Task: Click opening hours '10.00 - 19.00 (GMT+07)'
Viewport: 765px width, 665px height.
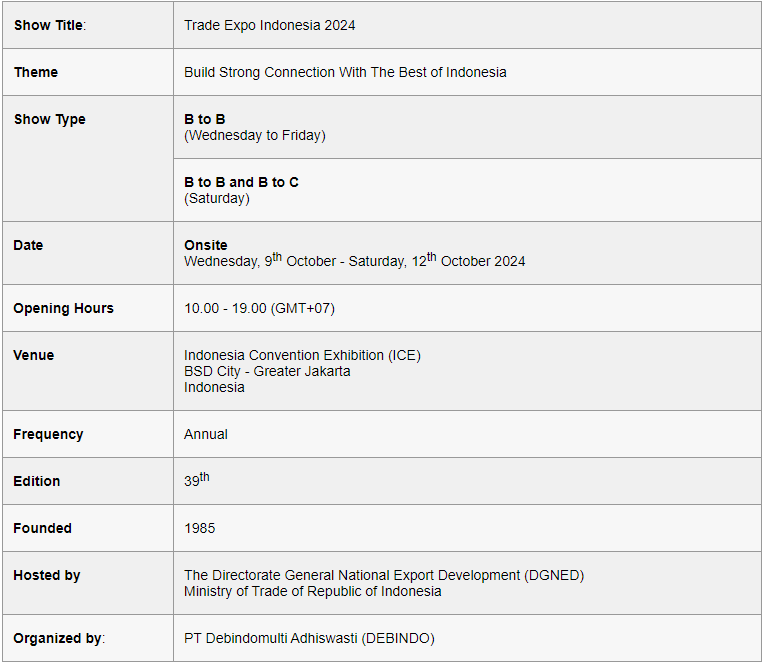Action: 260,309
